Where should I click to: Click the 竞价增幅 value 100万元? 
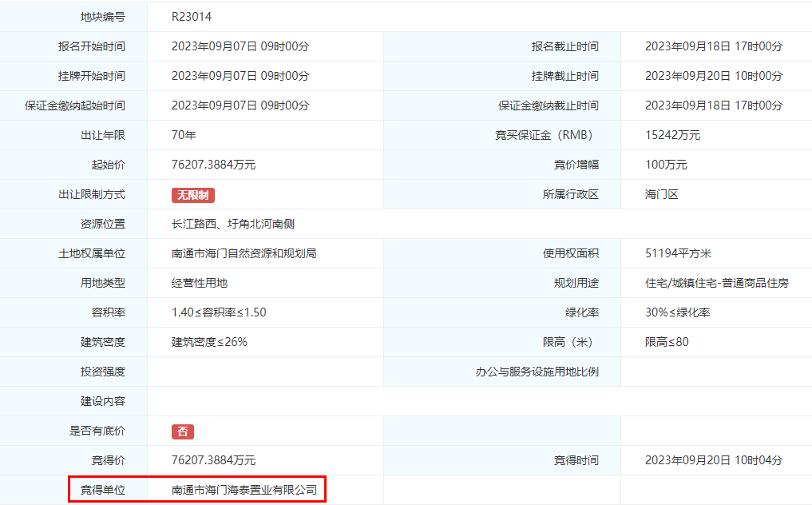[x=666, y=165]
